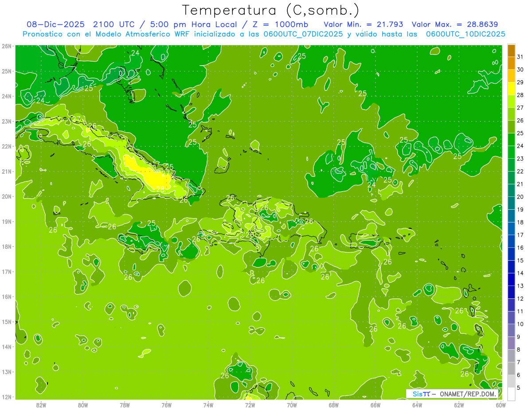Click the gray swatch between 6 and 7
Image resolution: width=532 pixels, height=411 pixels.
pyautogui.click(x=511, y=368)
